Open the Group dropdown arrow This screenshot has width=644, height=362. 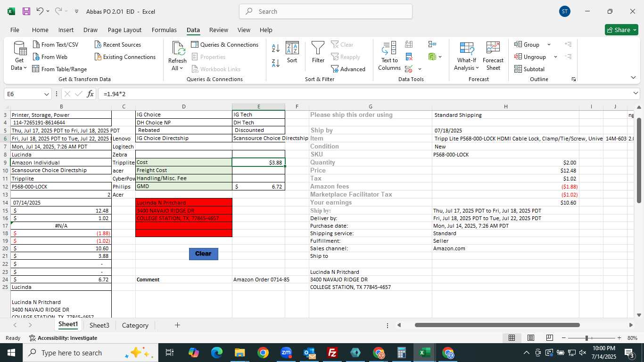(x=549, y=45)
